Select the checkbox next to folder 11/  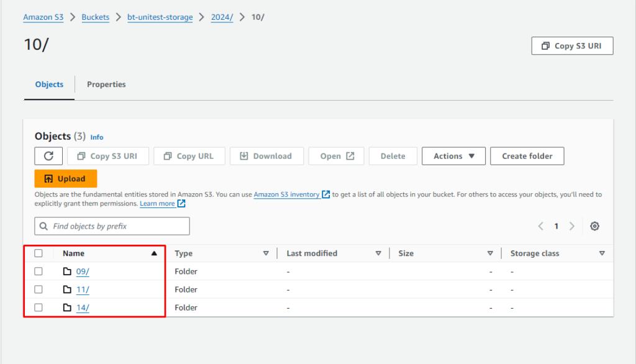pyautogui.click(x=39, y=289)
